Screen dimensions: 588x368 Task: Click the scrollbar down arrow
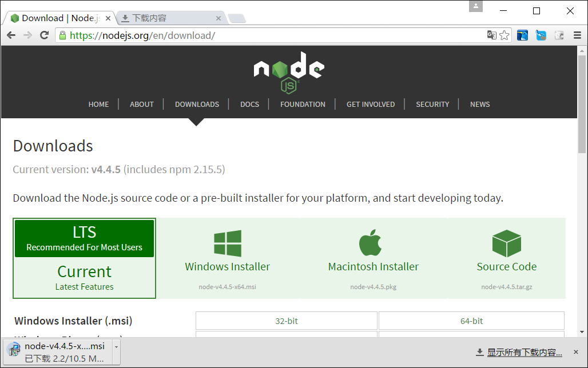(x=582, y=332)
